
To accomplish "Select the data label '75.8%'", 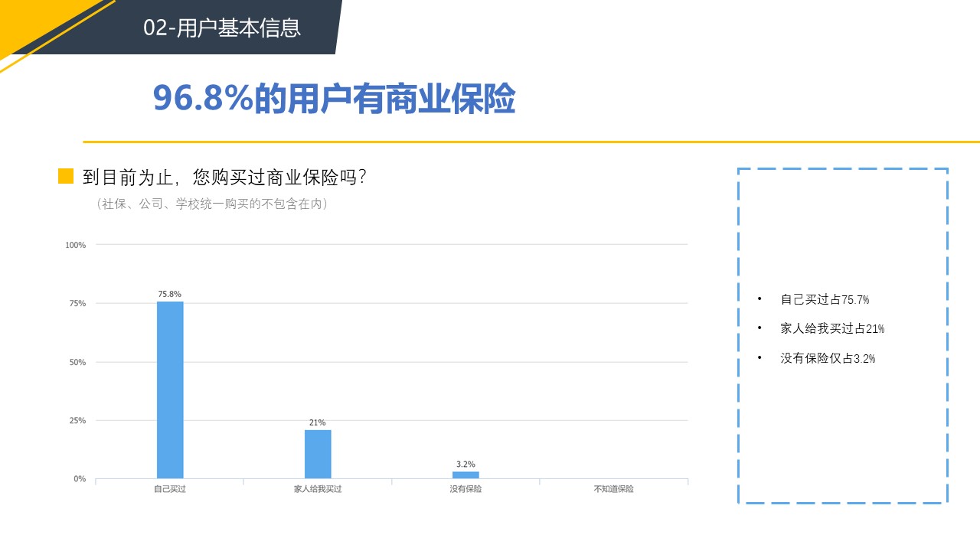I will [170, 294].
